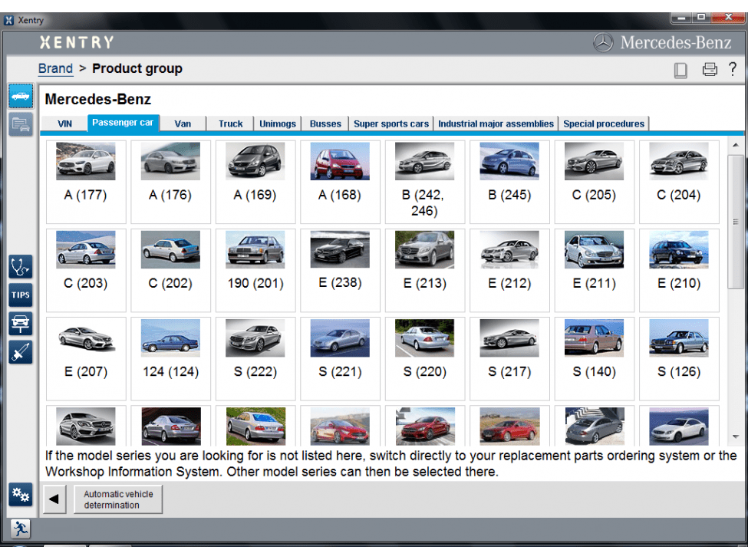Viewport: 748px width, 560px height.
Task: Open the help question mark icon
Action: pyautogui.click(x=733, y=69)
